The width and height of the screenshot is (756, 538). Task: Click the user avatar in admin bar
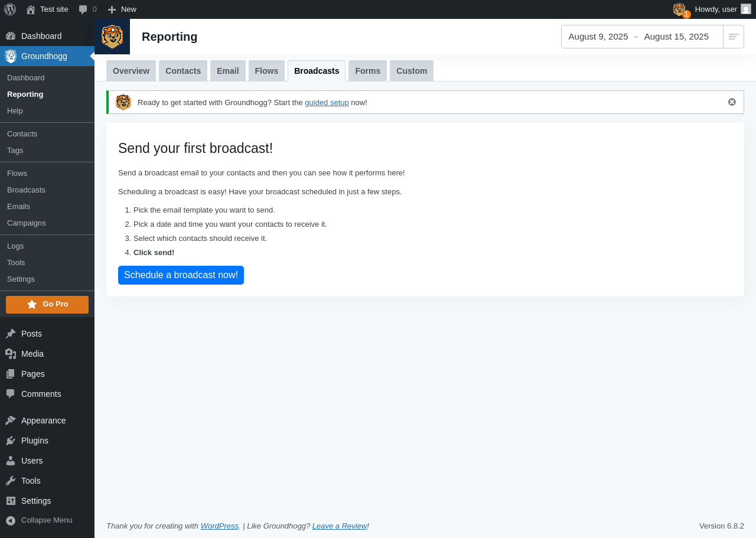point(746,9)
